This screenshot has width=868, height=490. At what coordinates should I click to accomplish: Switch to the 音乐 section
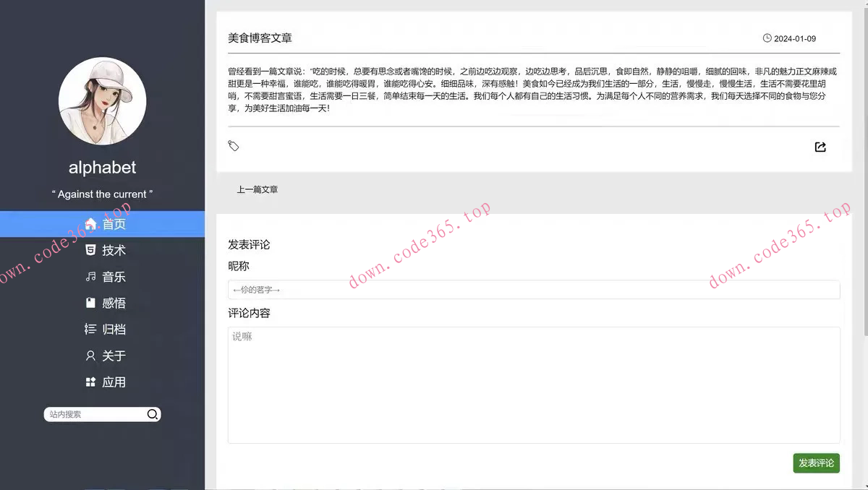[113, 277]
